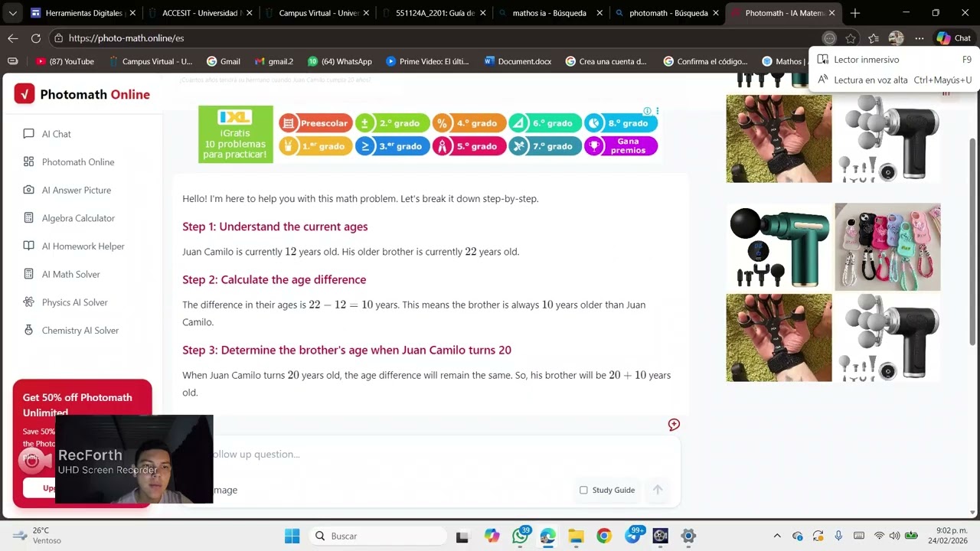The image size is (980, 551).
Task: Open browser settings ellipsis menu
Action: [919, 38]
